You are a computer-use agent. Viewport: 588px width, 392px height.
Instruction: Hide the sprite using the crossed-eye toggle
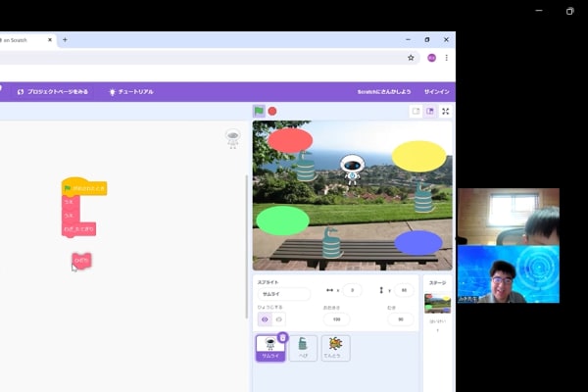point(278,319)
